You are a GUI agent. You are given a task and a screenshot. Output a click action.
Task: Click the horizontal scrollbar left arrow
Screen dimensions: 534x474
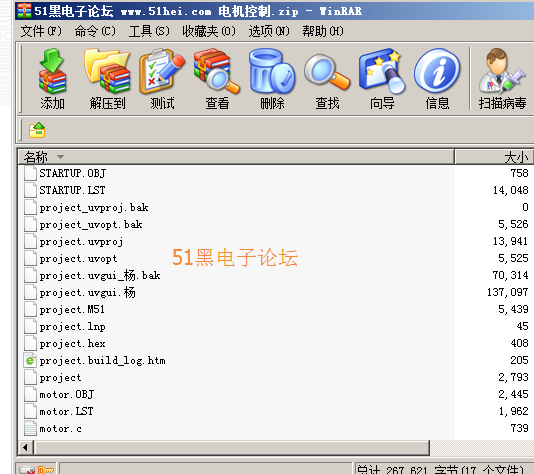25,447
